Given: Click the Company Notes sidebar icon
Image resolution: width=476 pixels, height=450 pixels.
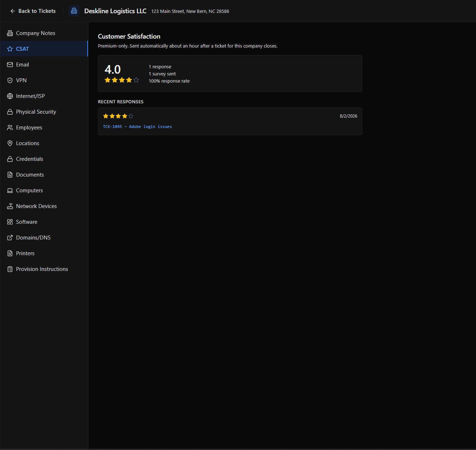Looking at the screenshot, I should click(10, 33).
